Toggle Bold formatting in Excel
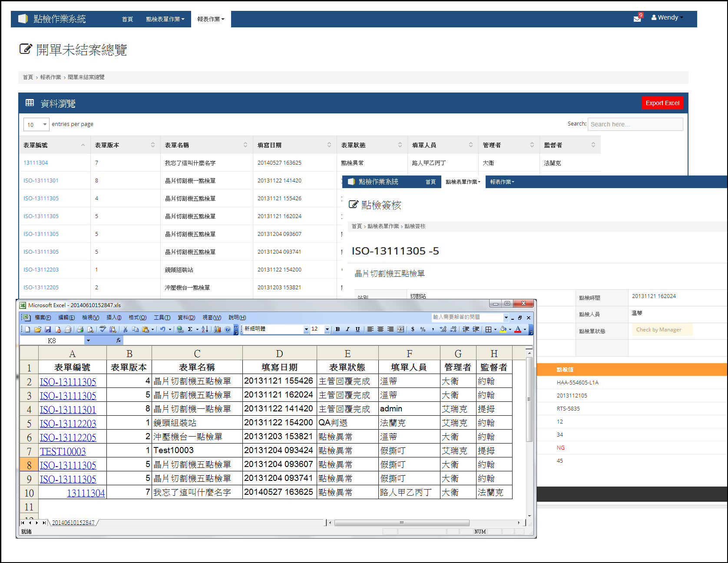The image size is (728, 563). click(338, 329)
